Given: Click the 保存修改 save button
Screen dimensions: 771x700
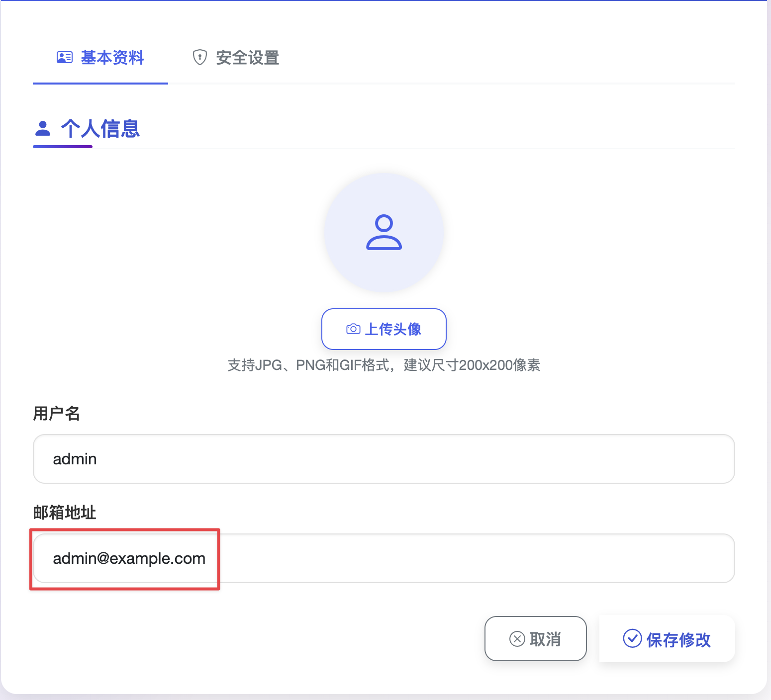Looking at the screenshot, I should coord(667,639).
